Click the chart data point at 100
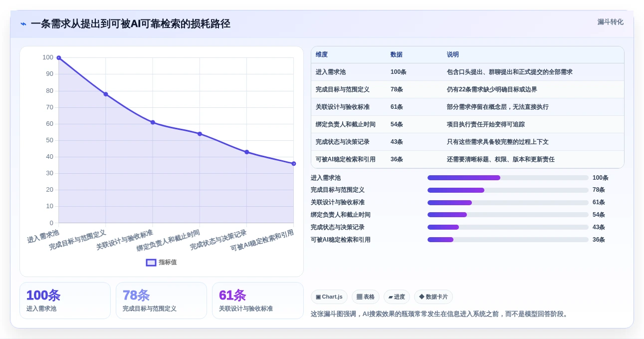644x339 pixels. [x=58, y=58]
